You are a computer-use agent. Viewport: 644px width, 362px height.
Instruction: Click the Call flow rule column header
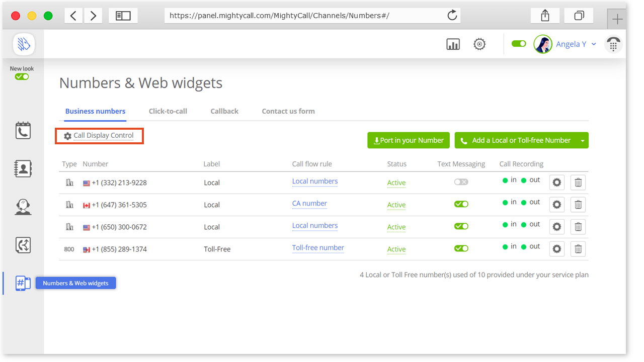tap(312, 164)
